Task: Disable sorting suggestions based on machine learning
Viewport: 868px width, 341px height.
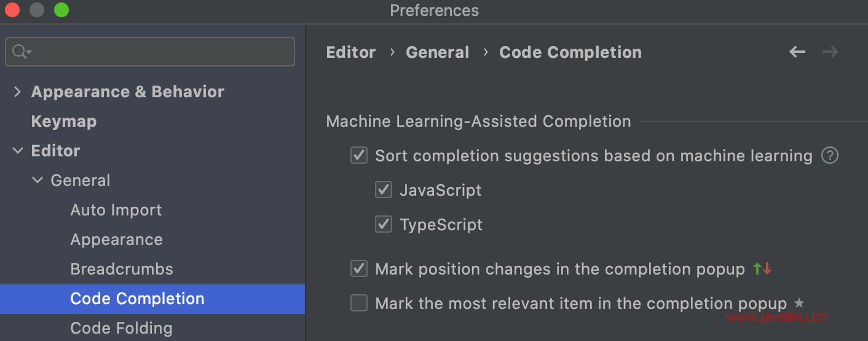Action: 359,156
